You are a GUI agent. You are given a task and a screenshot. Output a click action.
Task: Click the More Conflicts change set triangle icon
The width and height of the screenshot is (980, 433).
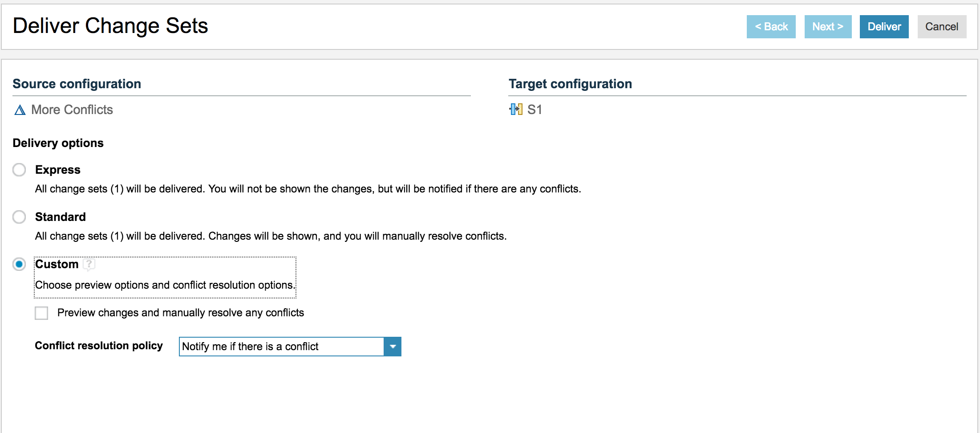[x=20, y=110]
